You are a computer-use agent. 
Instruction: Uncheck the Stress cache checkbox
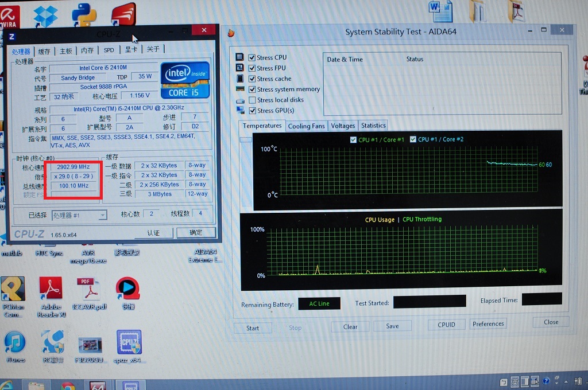pyautogui.click(x=252, y=79)
